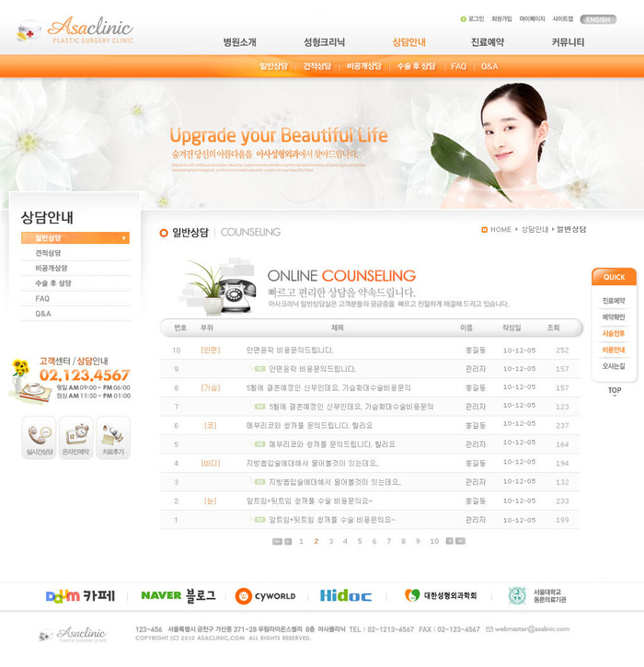644x667 pixels.
Task: Click the 실시간상담 phone icon
Action: [39, 437]
